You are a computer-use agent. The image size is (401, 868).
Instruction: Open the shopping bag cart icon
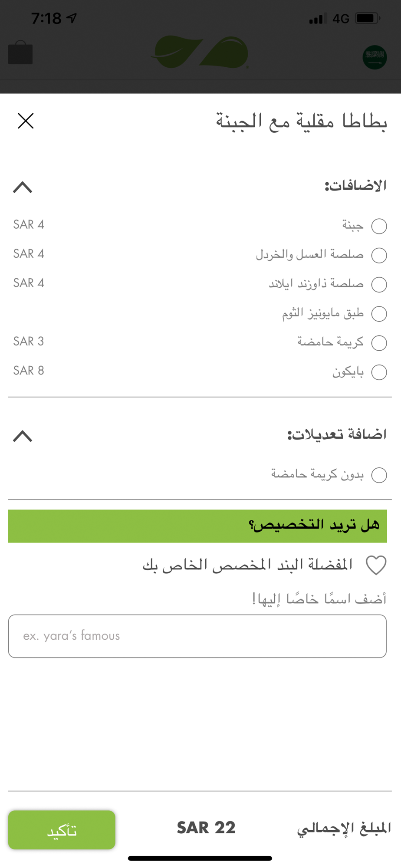point(20,53)
